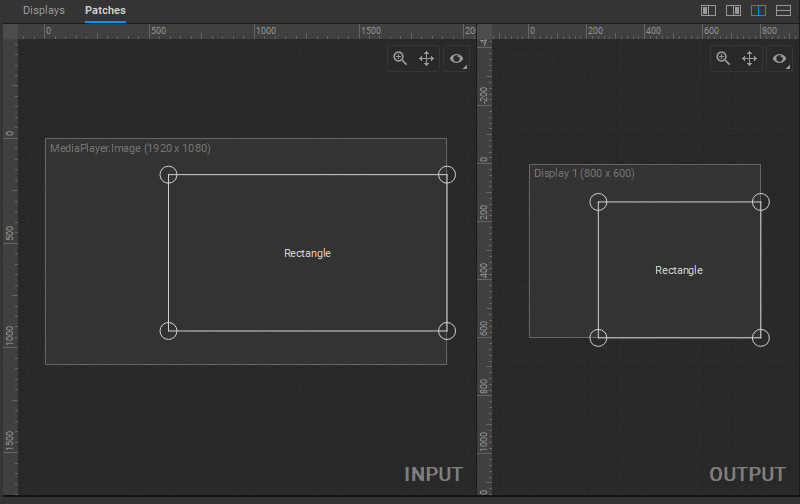Click the pan tool in INPUT view
The image size is (800, 504).
(x=427, y=59)
